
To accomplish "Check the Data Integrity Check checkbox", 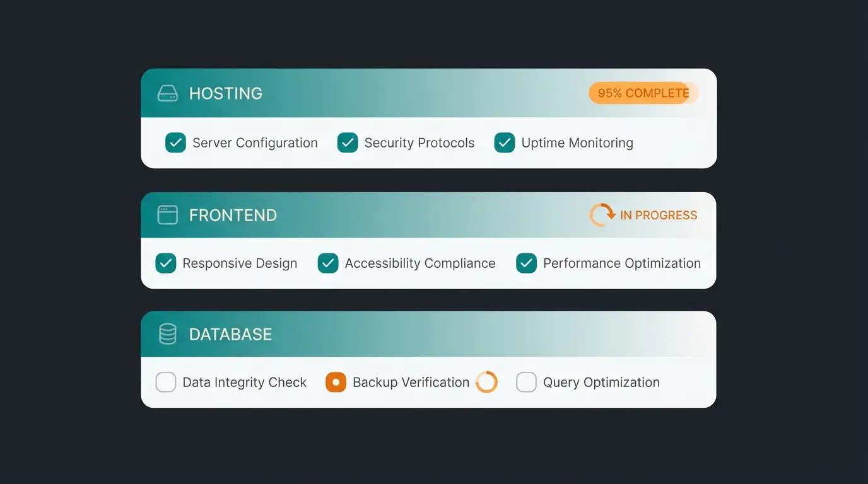I will tap(165, 382).
